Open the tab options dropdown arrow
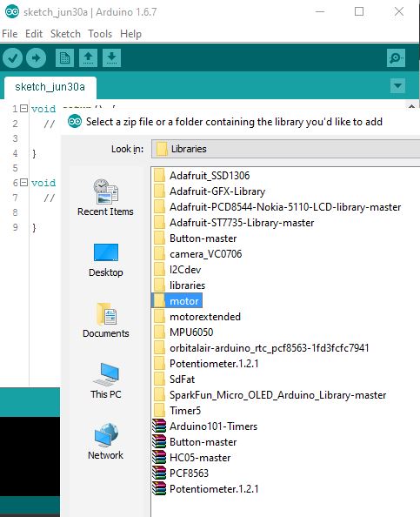420x517 pixels. [x=397, y=85]
